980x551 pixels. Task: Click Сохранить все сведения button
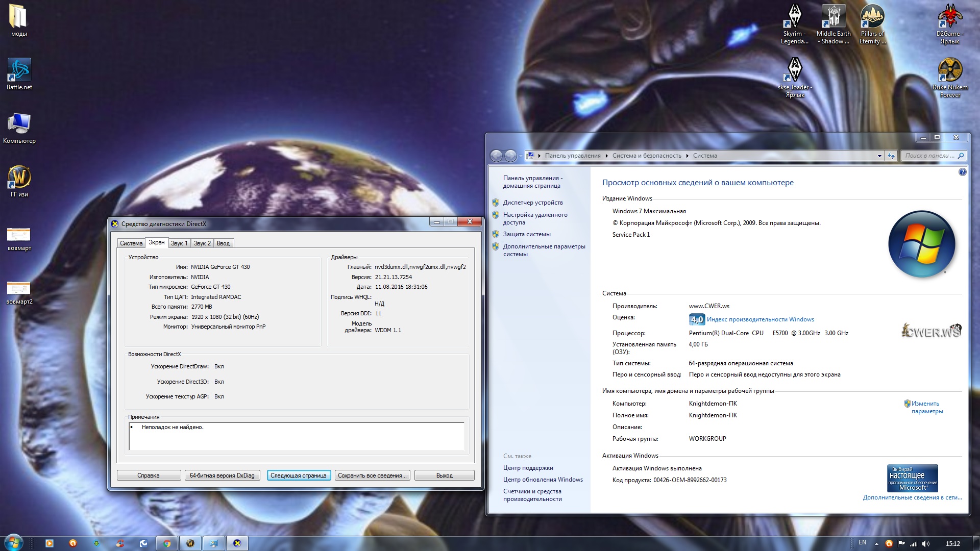(372, 475)
